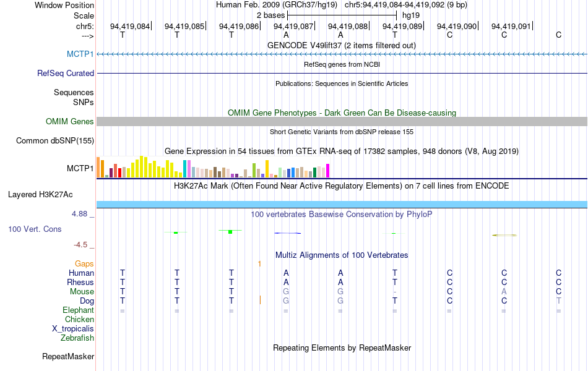This screenshot has width=588, height=371.
Task: Click position label 94,419,084
Action: pyautogui.click(x=130, y=26)
